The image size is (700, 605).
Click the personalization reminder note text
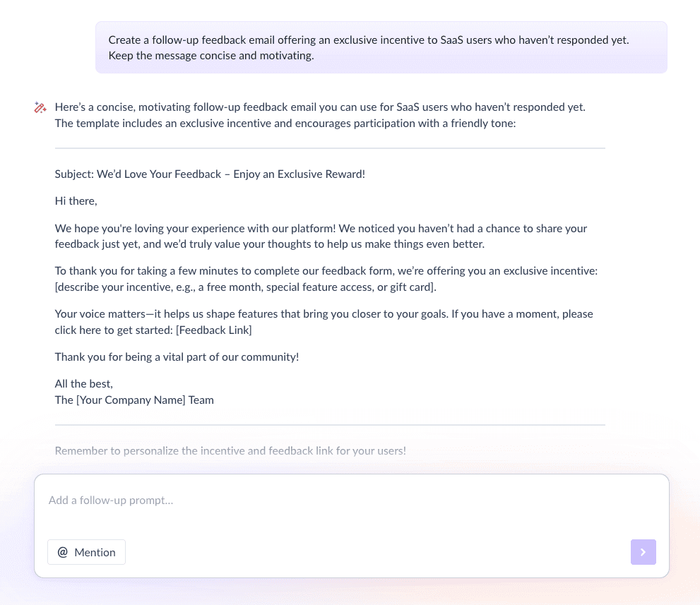click(230, 450)
